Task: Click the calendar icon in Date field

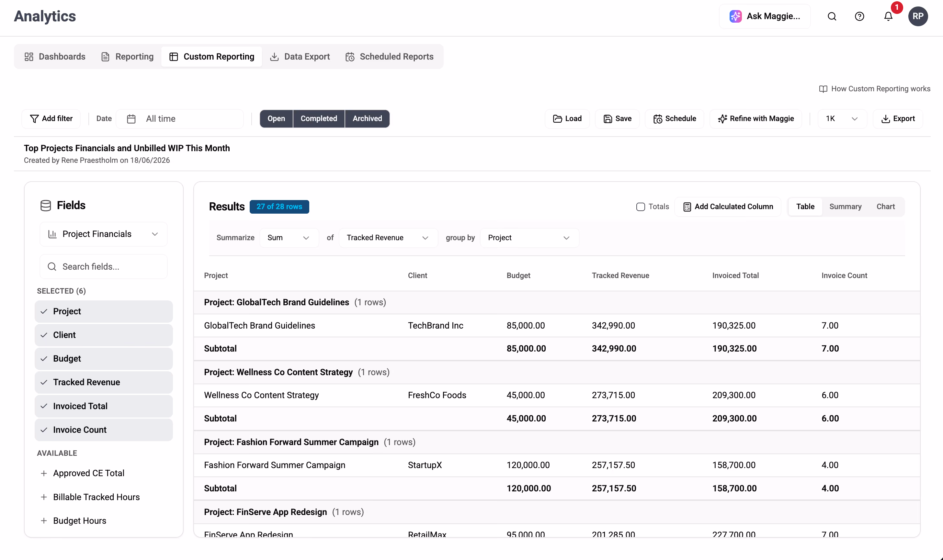Action: click(x=131, y=119)
